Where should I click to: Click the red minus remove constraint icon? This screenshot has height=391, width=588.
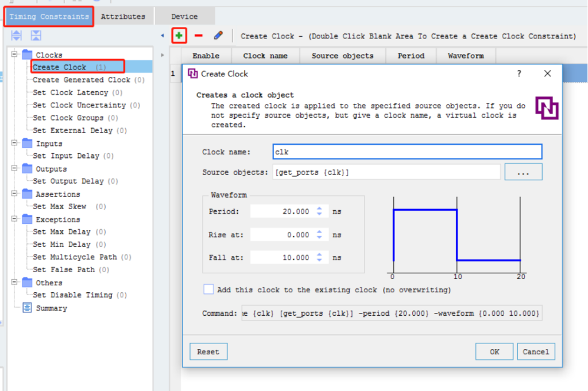[x=199, y=36]
